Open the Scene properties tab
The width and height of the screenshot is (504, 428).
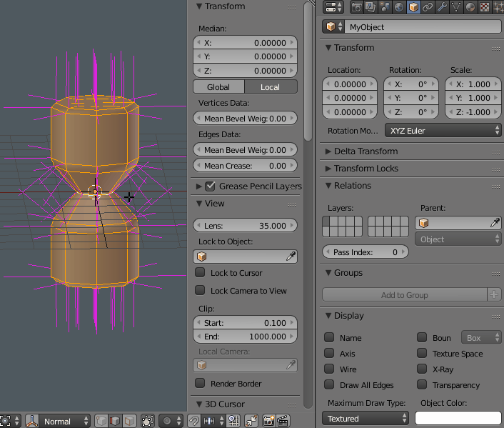click(x=385, y=7)
